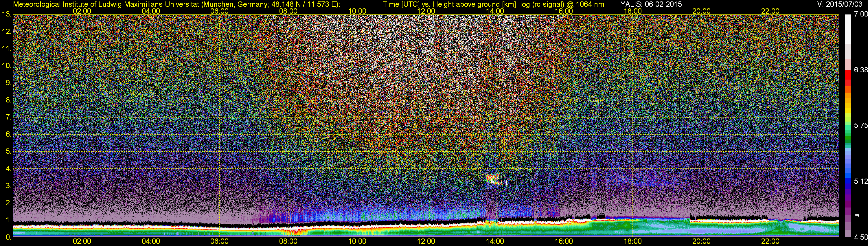Select the 08:00 label on the top time axis
868x246 pixels.
[x=288, y=11]
